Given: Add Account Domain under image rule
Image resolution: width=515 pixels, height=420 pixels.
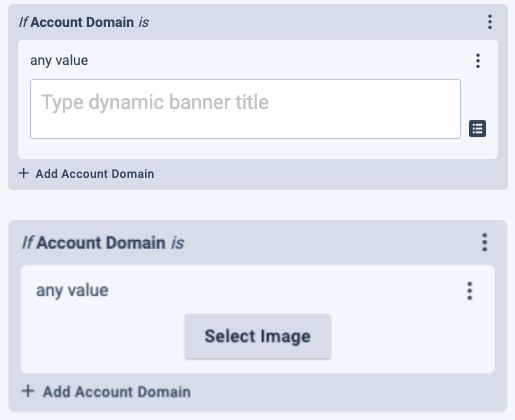Looking at the screenshot, I should [106, 392].
